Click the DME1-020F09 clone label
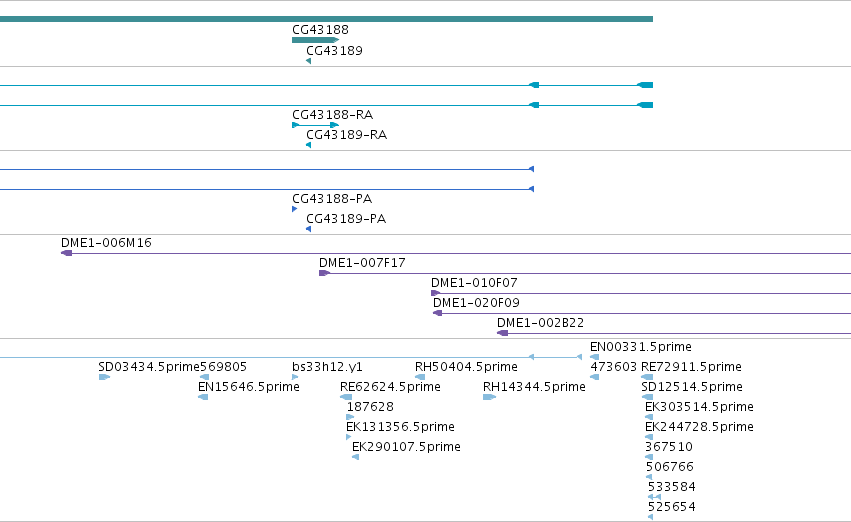 pos(476,303)
